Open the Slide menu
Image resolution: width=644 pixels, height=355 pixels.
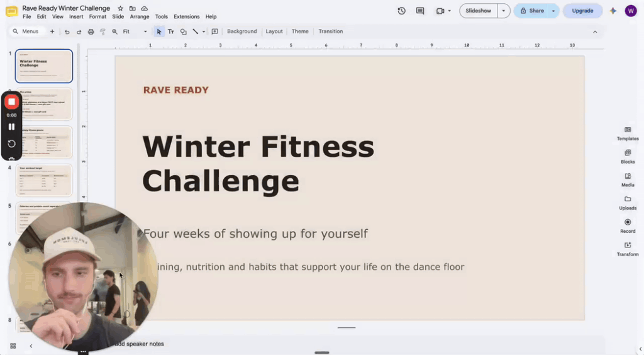point(118,17)
